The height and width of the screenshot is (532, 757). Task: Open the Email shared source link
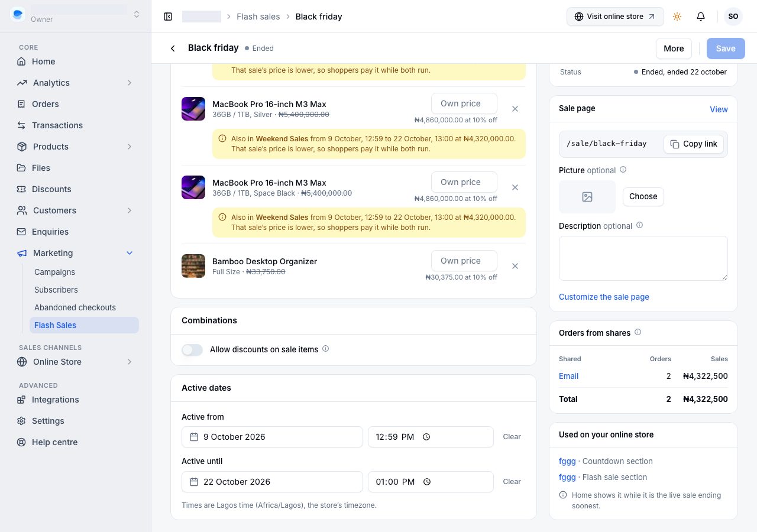tap(568, 376)
